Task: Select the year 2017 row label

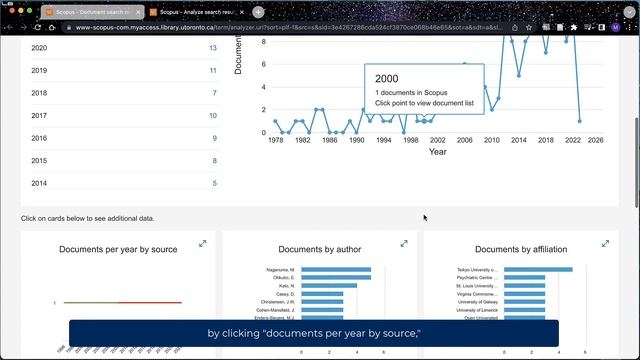Action: (39, 116)
